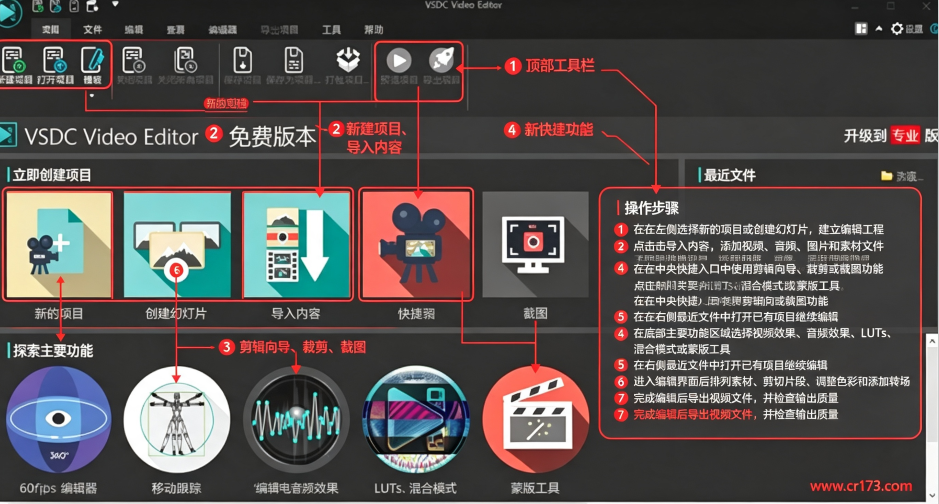Click the Close All Projects stacked-pages icon
This screenshot has height=504, width=939.
(x=185, y=60)
